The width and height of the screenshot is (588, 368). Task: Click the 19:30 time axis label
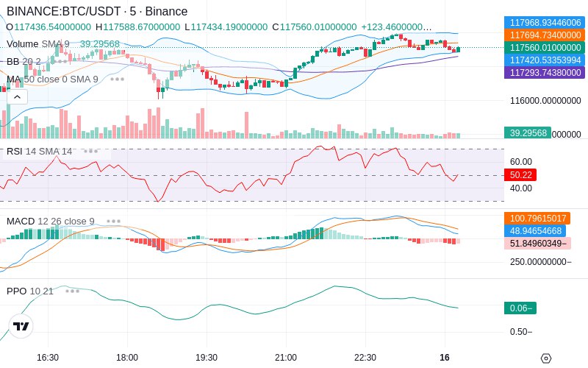click(x=207, y=358)
